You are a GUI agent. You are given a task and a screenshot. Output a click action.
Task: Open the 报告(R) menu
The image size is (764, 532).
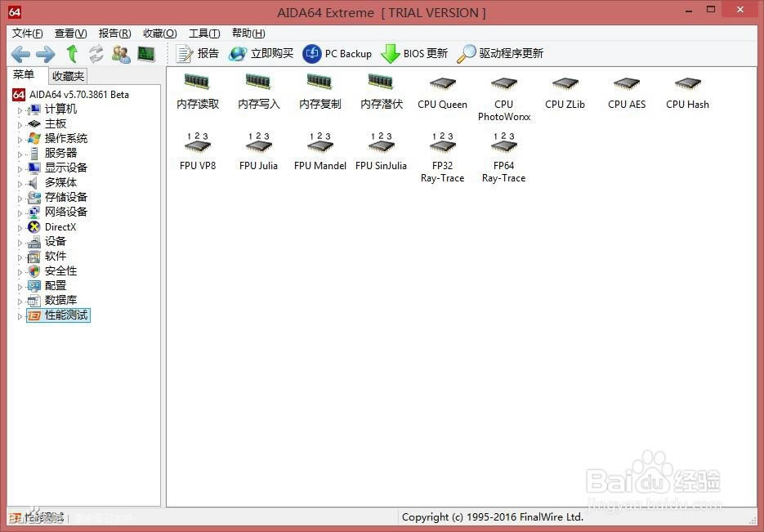[x=114, y=34]
